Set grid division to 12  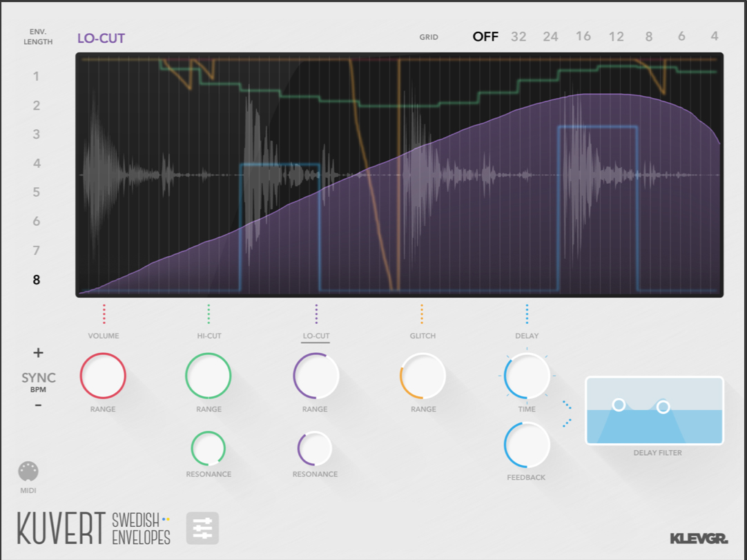pyautogui.click(x=616, y=37)
